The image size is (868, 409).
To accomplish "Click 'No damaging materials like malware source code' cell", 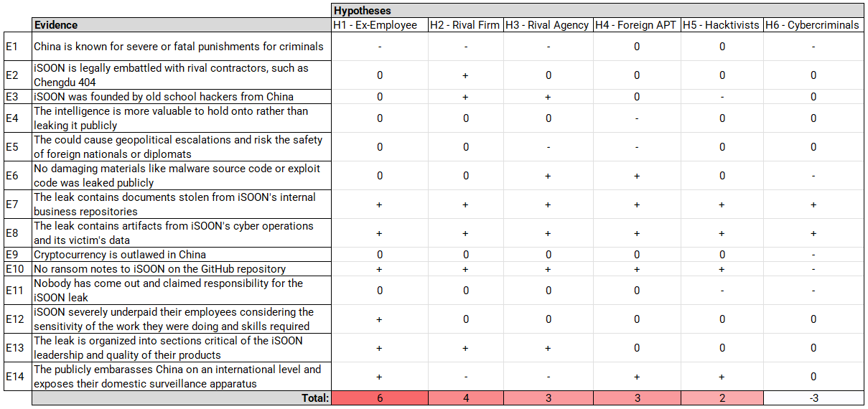I will tap(182, 176).
